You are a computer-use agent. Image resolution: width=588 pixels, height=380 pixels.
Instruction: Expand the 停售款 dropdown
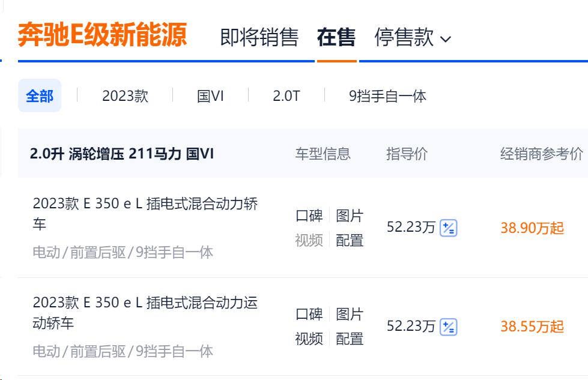click(x=412, y=38)
